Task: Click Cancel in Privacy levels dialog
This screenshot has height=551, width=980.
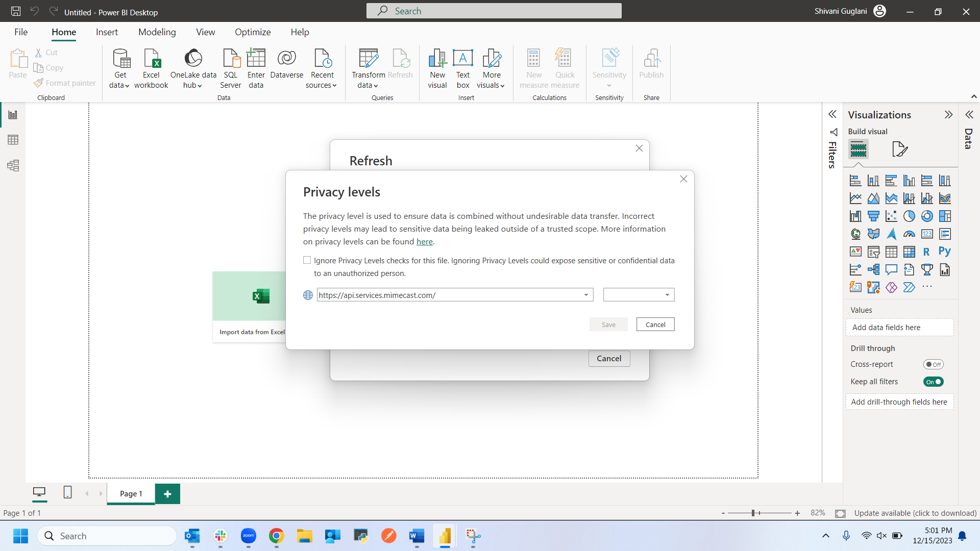Action: 655,324
